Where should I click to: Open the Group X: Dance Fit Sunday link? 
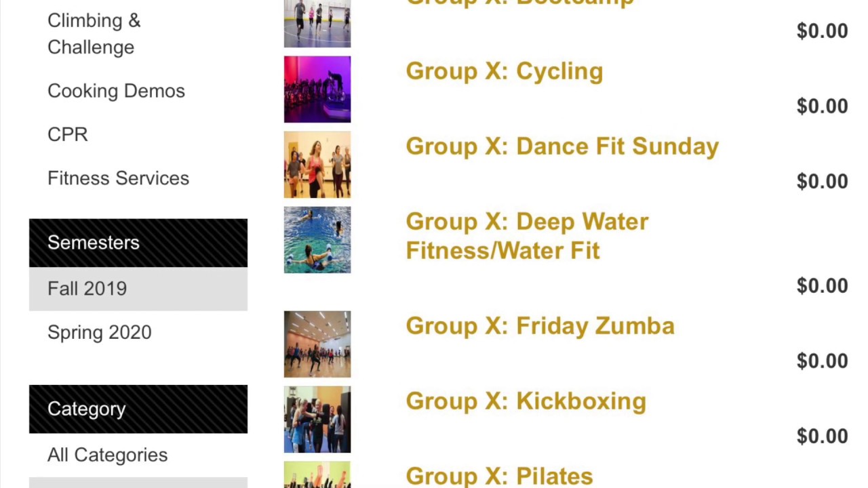561,147
